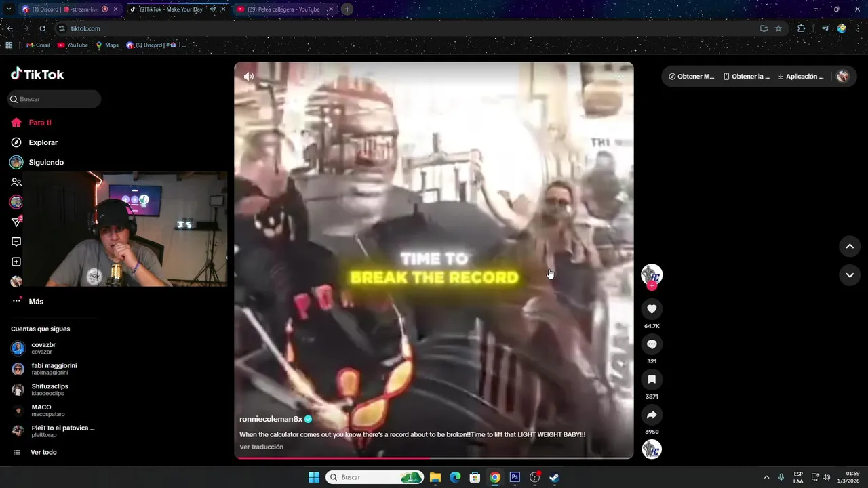Open the video comments

pyautogui.click(x=652, y=344)
